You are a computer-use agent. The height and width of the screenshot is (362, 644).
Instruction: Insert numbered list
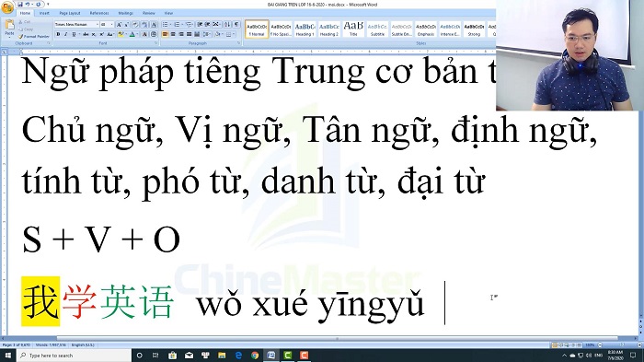pos(177,24)
